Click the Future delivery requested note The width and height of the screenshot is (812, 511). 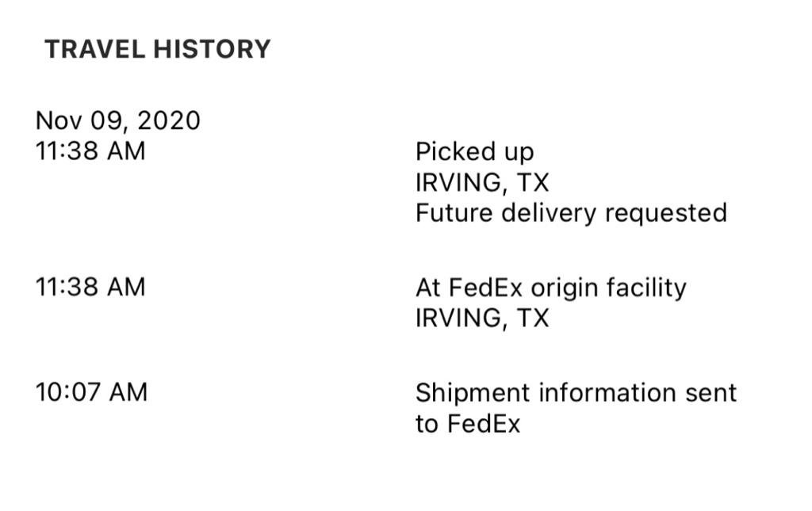pos(571,214)
